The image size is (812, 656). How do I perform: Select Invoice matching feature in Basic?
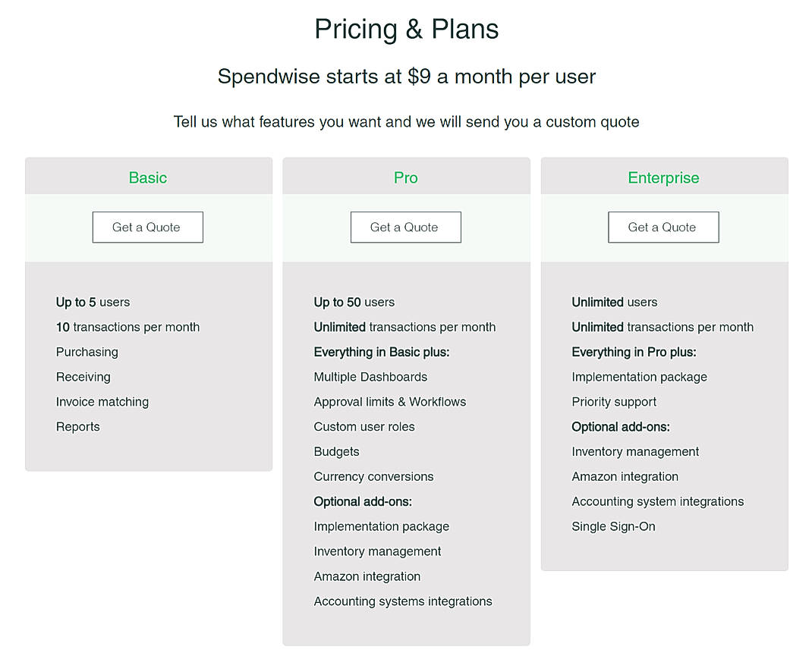102,402
